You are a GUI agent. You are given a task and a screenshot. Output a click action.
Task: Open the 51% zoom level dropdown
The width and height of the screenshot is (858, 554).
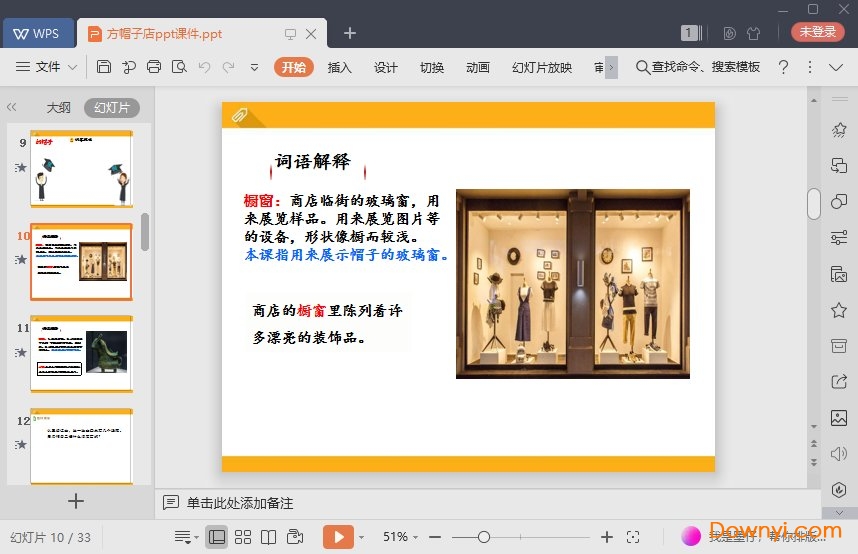401,537
